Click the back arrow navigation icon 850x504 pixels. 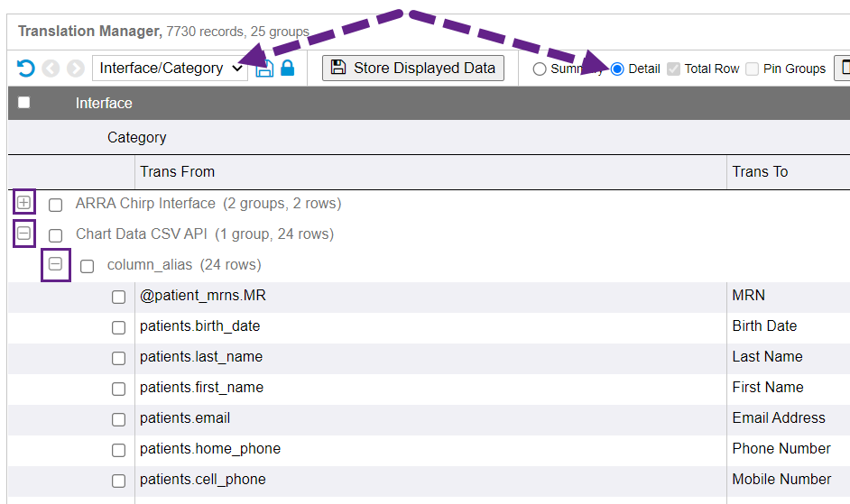coord(51,69)
